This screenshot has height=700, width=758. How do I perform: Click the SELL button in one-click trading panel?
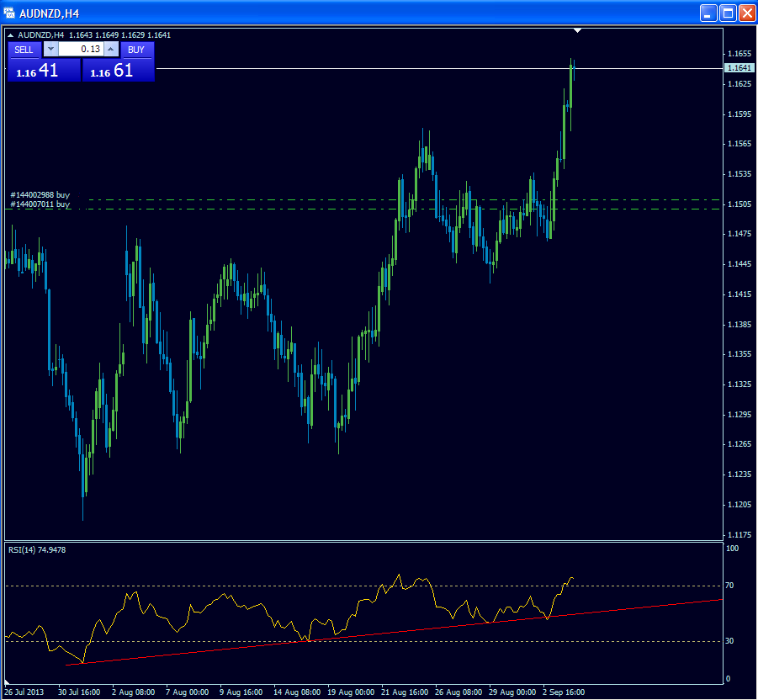[25, 50]
